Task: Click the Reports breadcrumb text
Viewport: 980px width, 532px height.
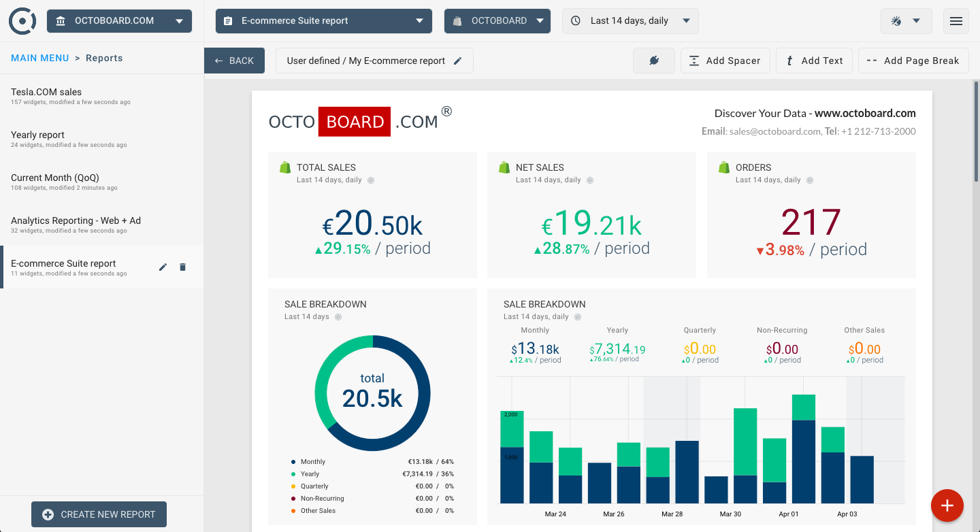Action: pos(104,58)
